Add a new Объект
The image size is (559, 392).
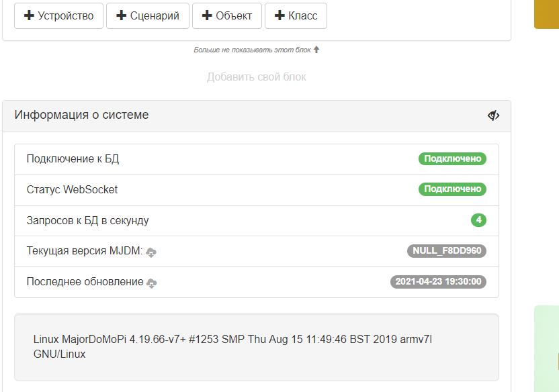click(226, 15)
